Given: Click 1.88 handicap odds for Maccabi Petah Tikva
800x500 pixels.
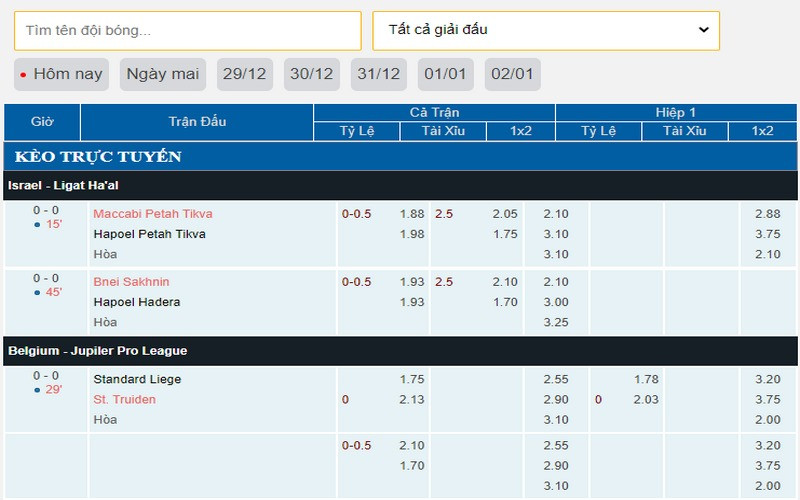Looking at the screenshot, I should coord(412,214).
